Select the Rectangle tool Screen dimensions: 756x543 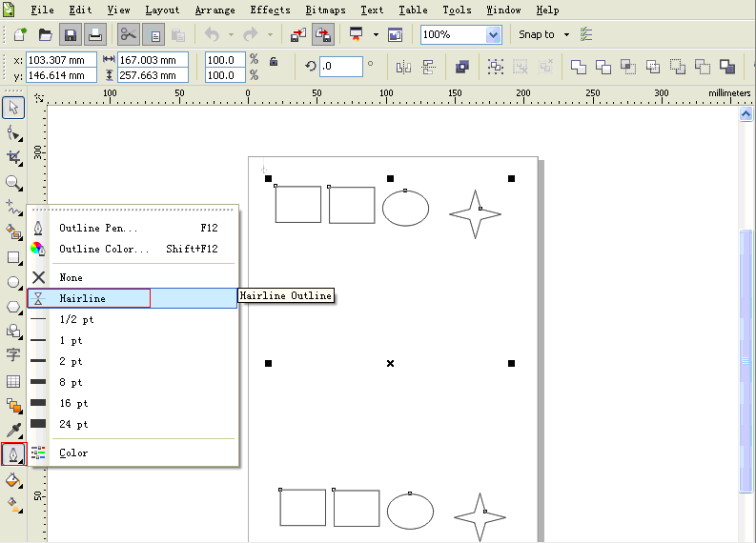[13, 258]
